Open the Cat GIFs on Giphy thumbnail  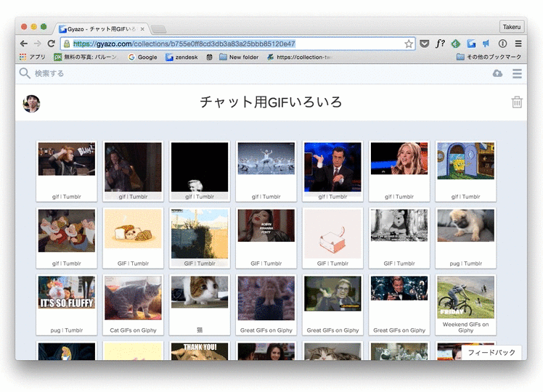click(x=133, y=305)
